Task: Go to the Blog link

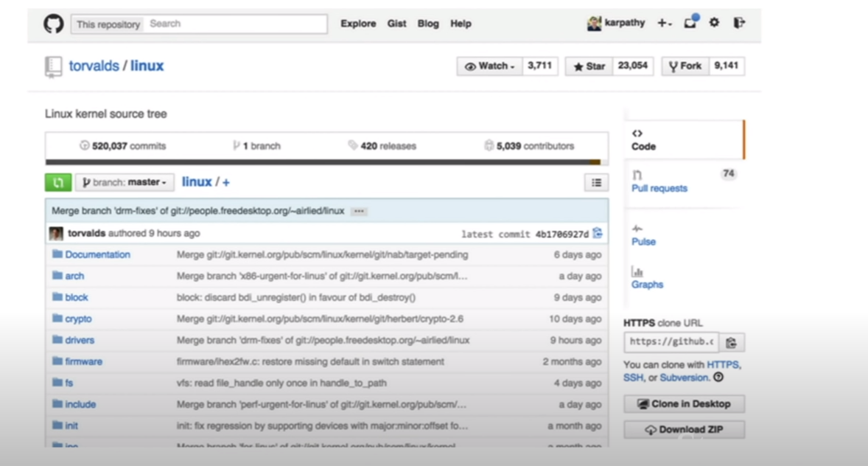Action: coord(428,24)
